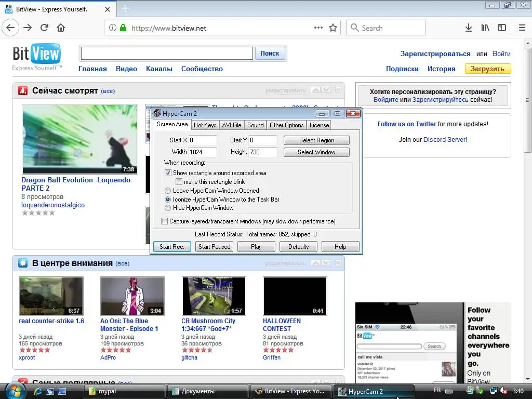Select Hide HyperCam Window option
Viewport: 532px width, 399px height.
[168, 208]
